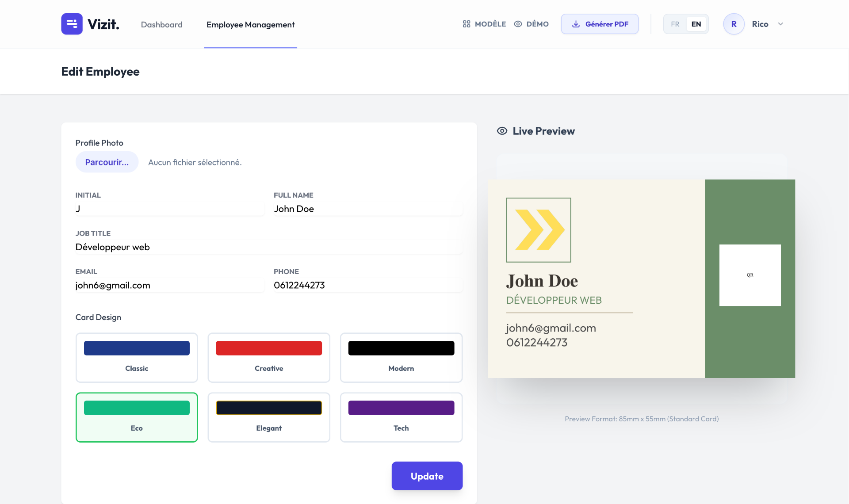The image size is (849, 504).
Task: Click the Démo eye icon
Action: coord(518,24)
